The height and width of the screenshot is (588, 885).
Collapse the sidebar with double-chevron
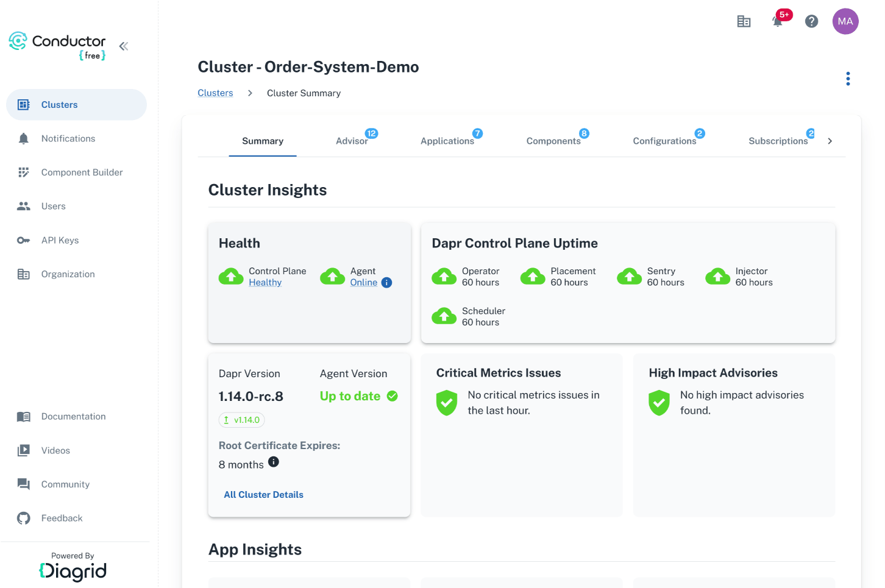point(124,46)
